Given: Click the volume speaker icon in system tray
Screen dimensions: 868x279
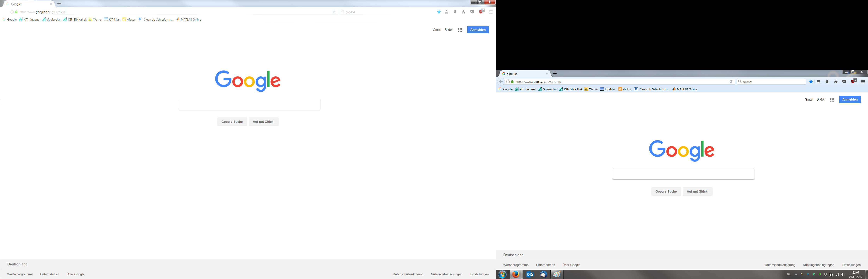Looking at the screenshot, I should pos(843,274).
